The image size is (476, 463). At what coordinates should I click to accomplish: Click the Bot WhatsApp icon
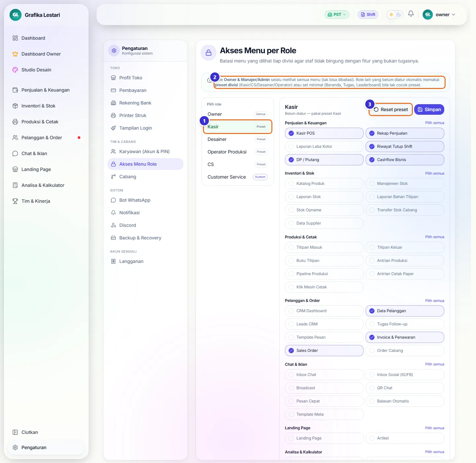coord(113,200)
